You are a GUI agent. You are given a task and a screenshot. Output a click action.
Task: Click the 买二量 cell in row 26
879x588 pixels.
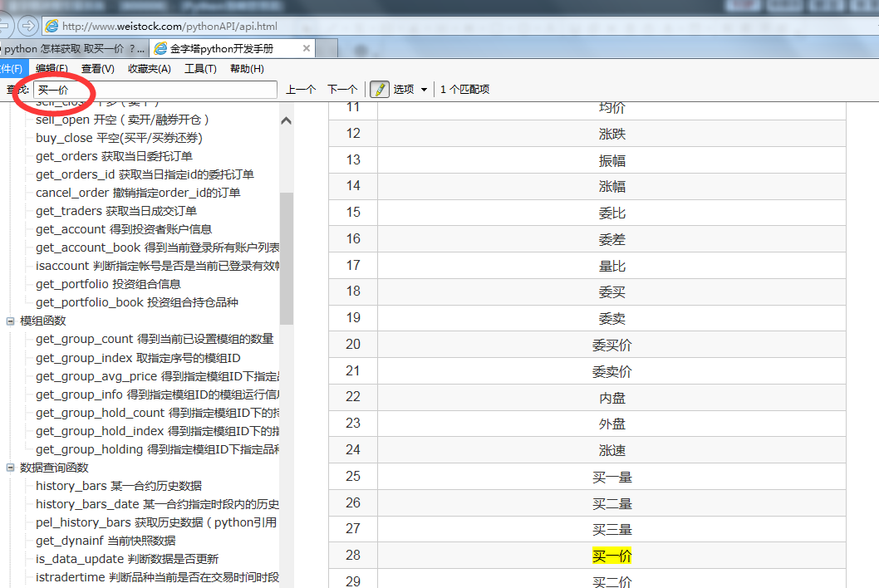click(611, 503)
